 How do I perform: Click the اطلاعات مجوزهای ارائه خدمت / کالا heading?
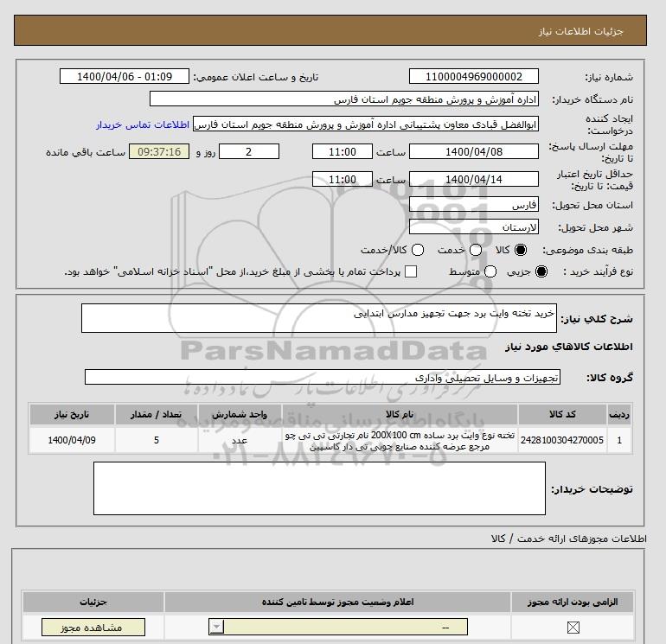(x=569, y=539)
